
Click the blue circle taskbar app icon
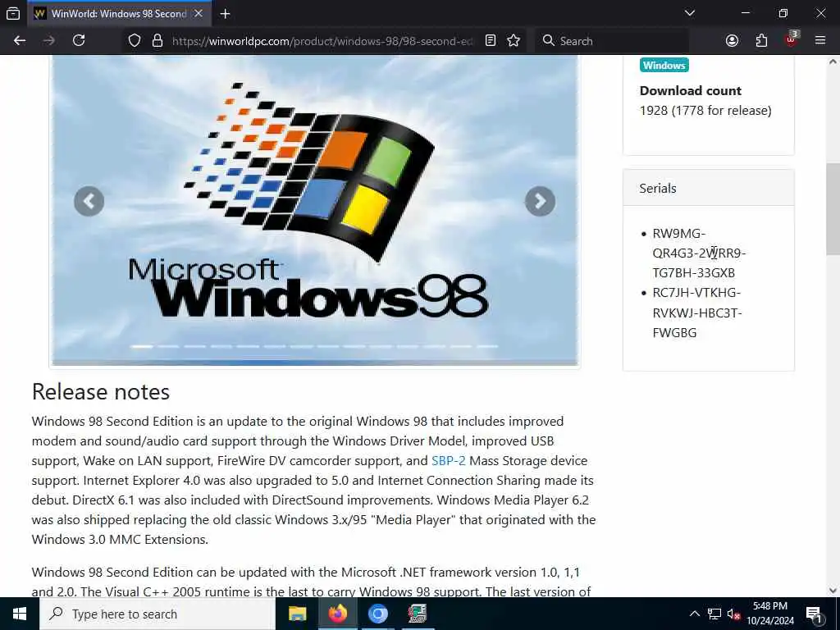[x=377, y=614]
